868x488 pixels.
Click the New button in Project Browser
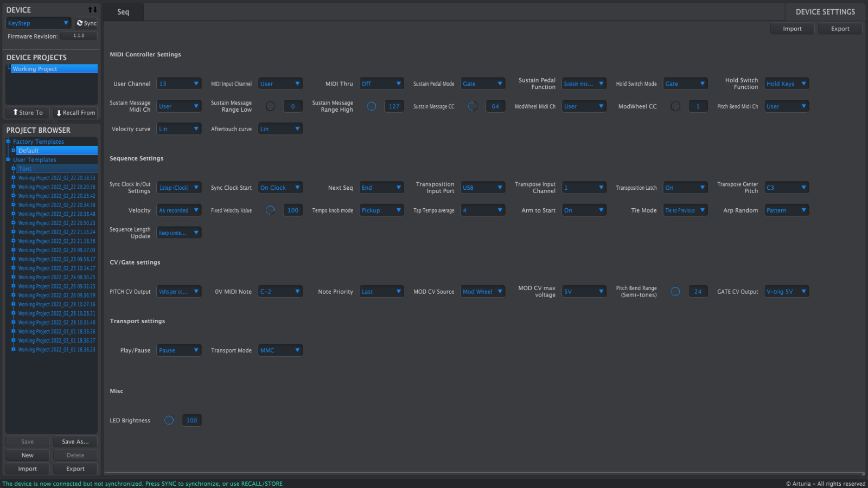pos(28,455)
